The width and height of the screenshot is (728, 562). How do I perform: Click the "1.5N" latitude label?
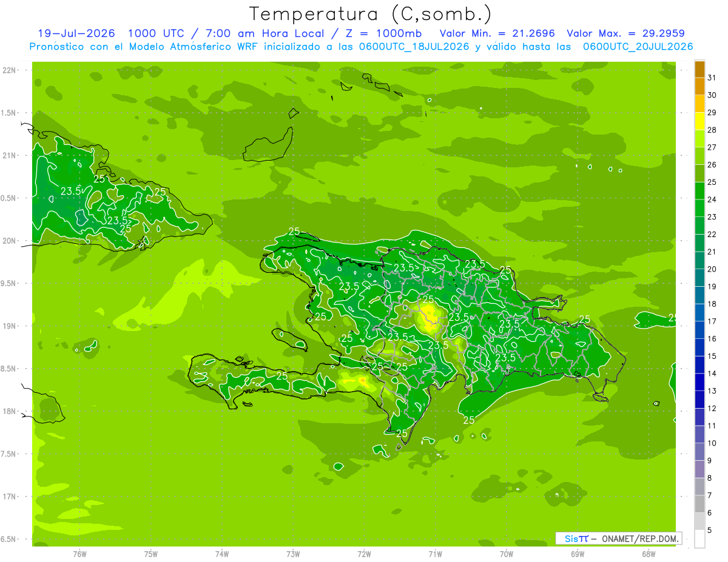click(x=9, y=113)
